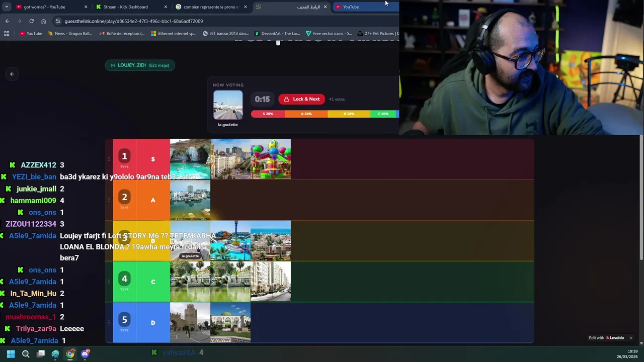Close the Arabic-titled guessthelink tab
Viewport: 644px width, 362px height.
coord(325,7)
